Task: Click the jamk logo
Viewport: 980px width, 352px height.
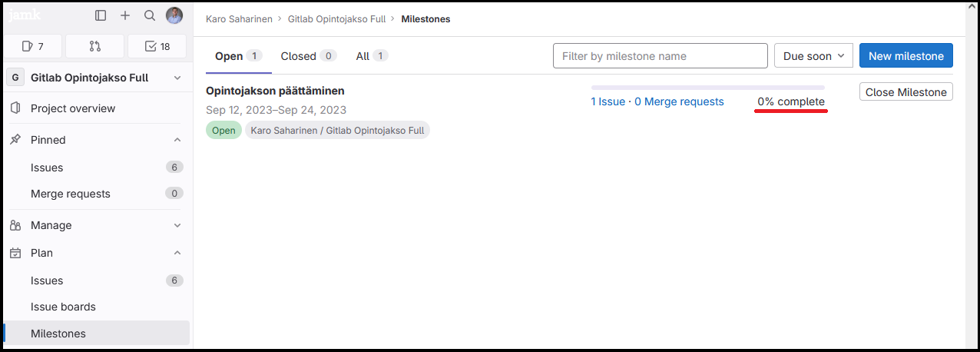Action: [x=25, y=15]
